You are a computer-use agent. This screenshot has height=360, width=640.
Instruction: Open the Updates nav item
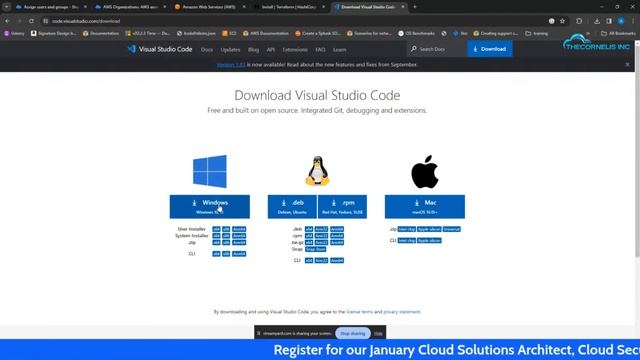230,49
